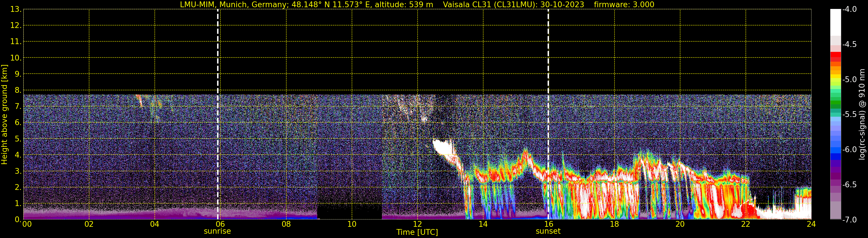Screen dimensions: 868x238
Task: Click time tick label '08'
Action: [x=286, y=224]
